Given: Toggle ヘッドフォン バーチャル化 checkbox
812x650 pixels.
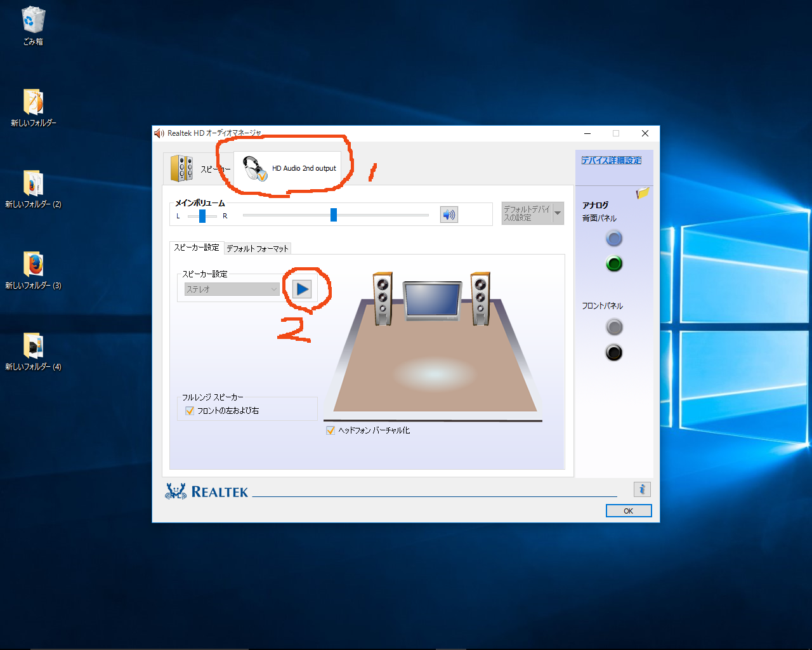Looking at the screenshot, I should [331, 430].
